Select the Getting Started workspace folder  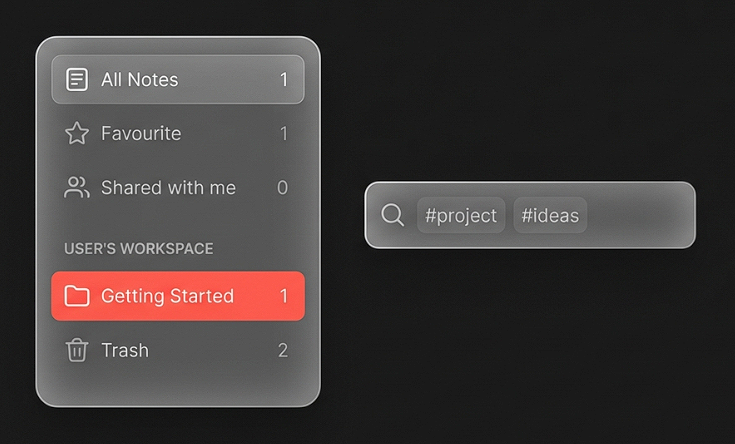[x=167, y=296]
